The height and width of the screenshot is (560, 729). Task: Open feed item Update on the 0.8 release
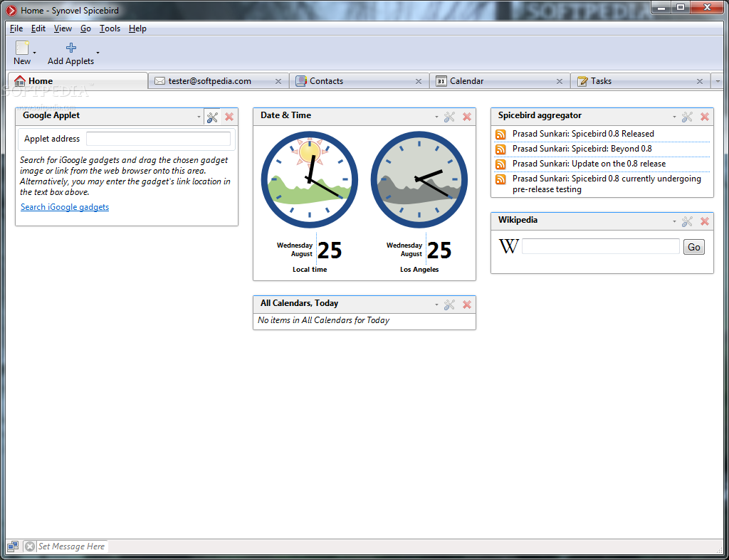[589, 164]
